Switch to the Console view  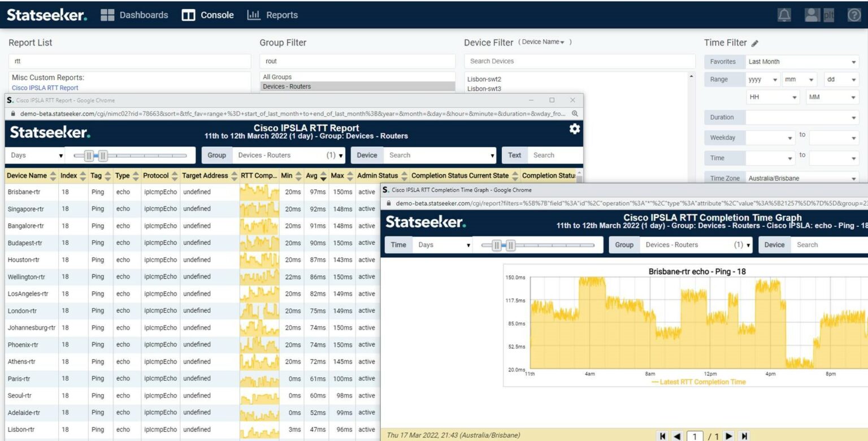207,15
